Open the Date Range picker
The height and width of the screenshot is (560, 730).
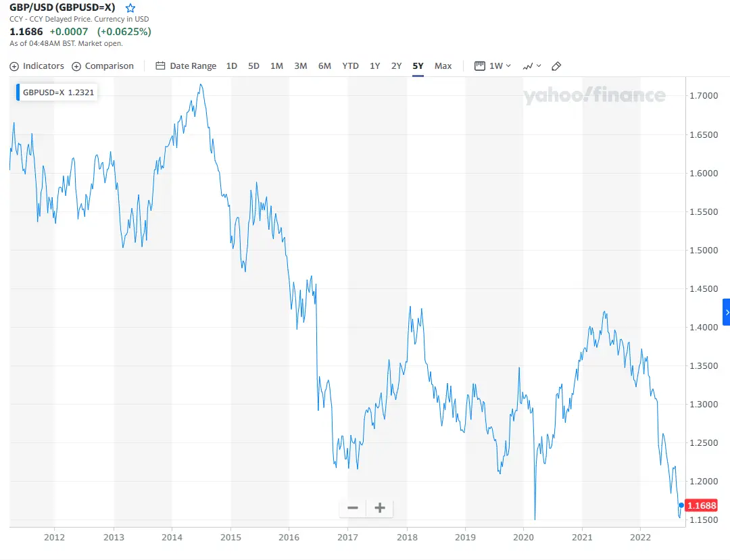(x=186, y=66)
